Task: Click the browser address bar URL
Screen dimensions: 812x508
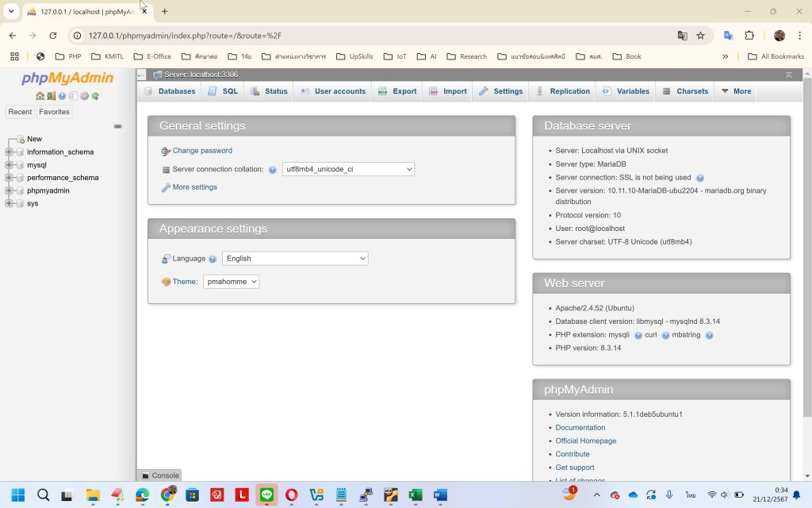Action: pos(185,36)
